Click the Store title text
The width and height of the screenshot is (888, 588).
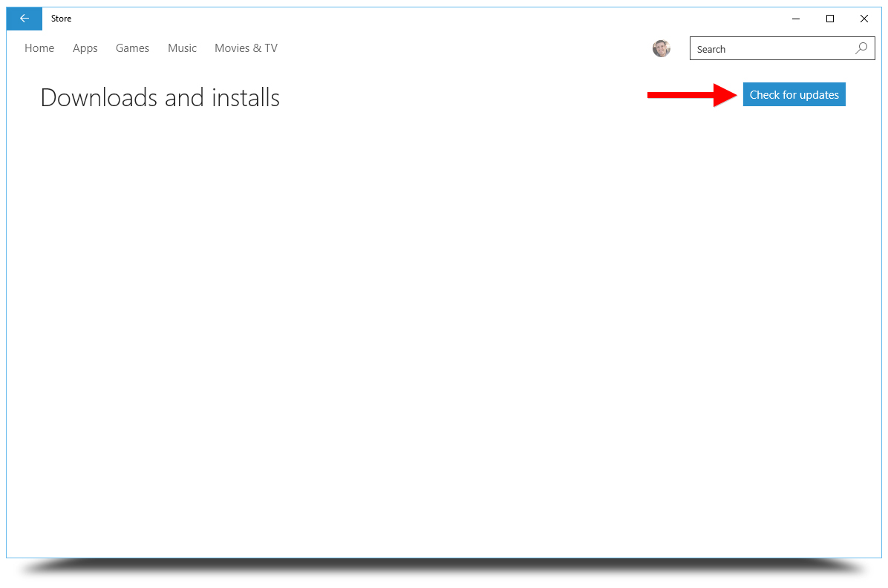tap(61, 19)
